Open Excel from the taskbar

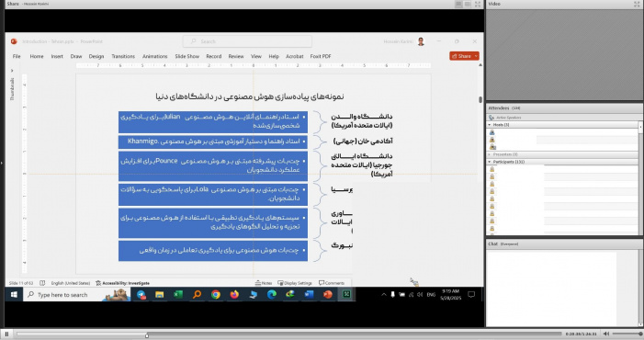tap(178, 294)
